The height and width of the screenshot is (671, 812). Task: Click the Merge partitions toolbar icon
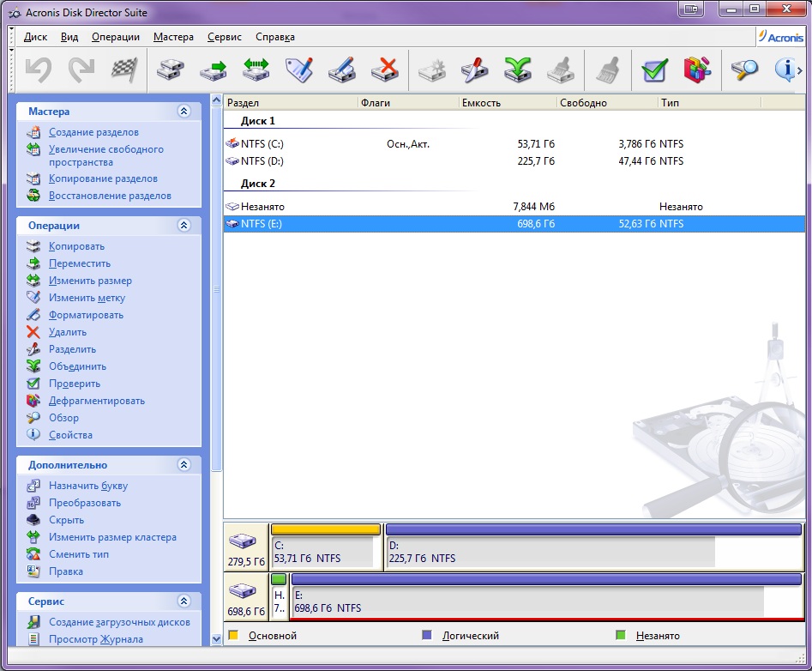pyautogui.click(x=517, y=70)
